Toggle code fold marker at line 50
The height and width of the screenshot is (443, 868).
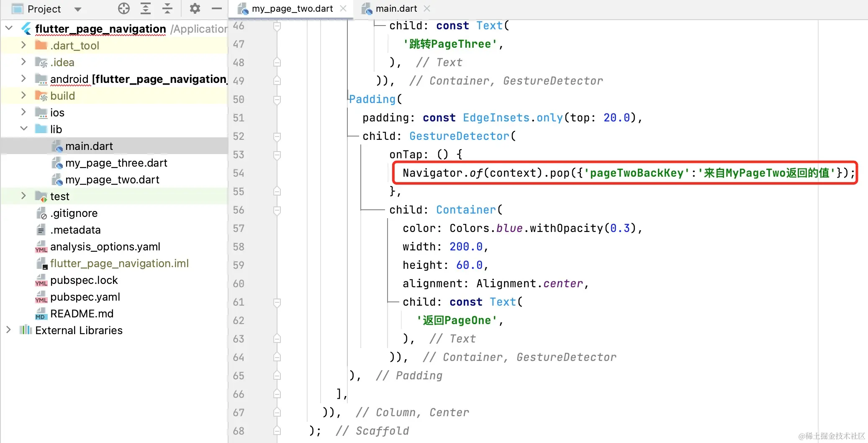tap(277, 100)
